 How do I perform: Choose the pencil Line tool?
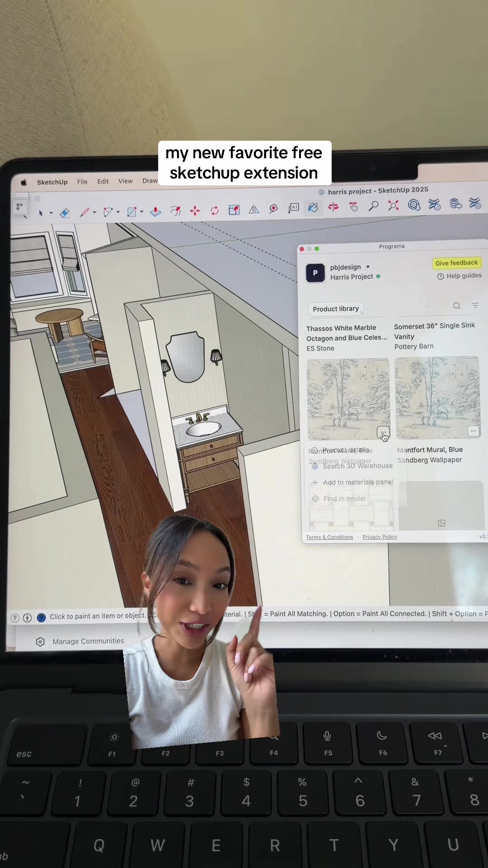pos(84,212)
